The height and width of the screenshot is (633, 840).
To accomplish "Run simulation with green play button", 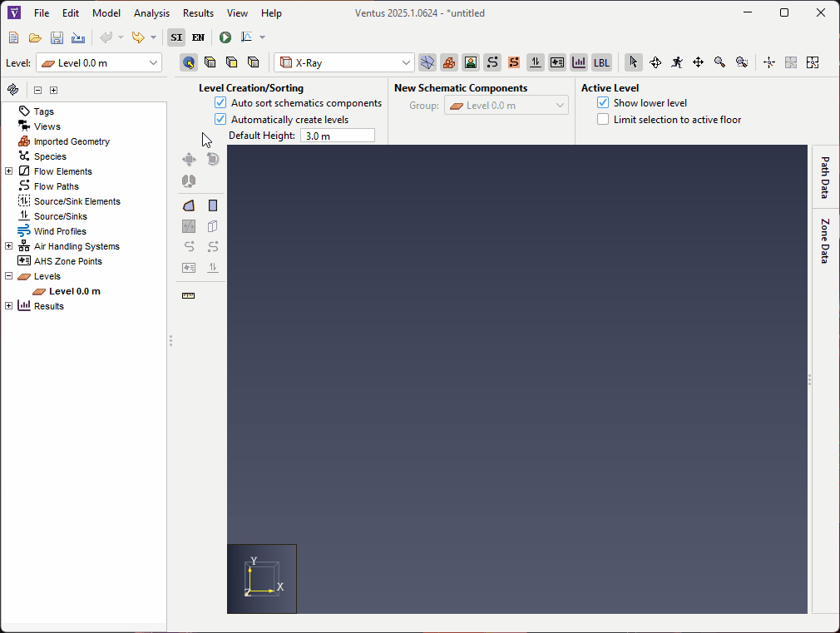I will click(x=225, y=37).
